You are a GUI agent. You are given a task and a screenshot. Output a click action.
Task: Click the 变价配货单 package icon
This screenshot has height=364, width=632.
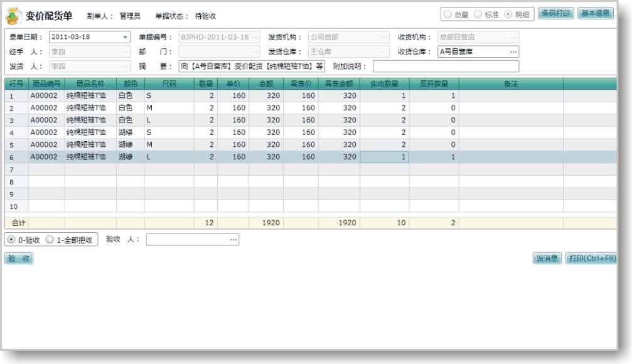point(14,16)
